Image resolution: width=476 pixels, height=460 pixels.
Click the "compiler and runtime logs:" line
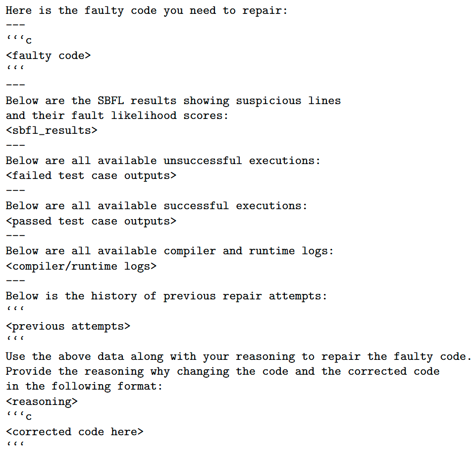169,251
